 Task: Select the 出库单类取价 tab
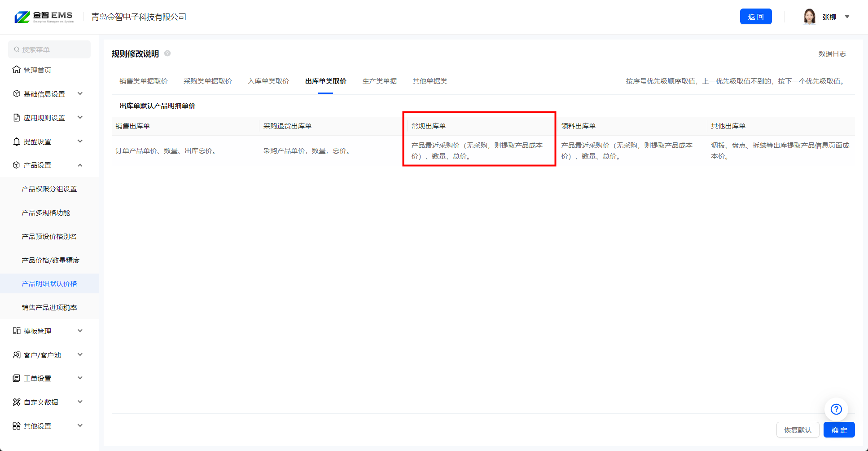[x=326, y=81]
